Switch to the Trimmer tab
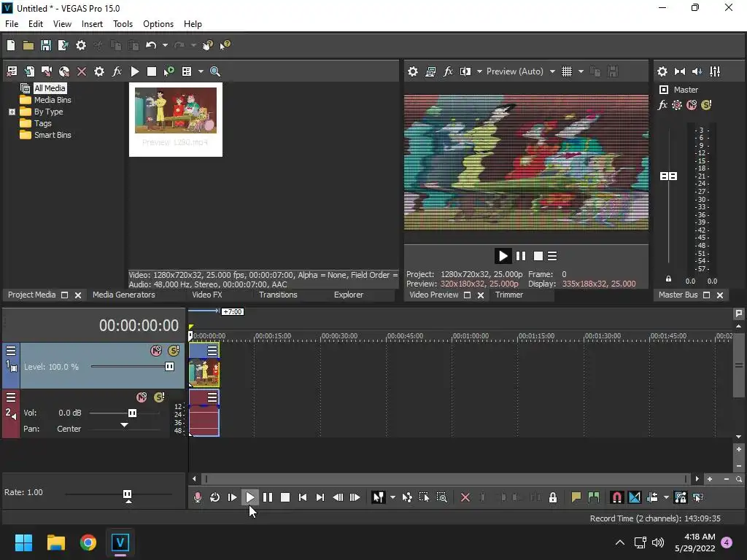 point(509,295)
